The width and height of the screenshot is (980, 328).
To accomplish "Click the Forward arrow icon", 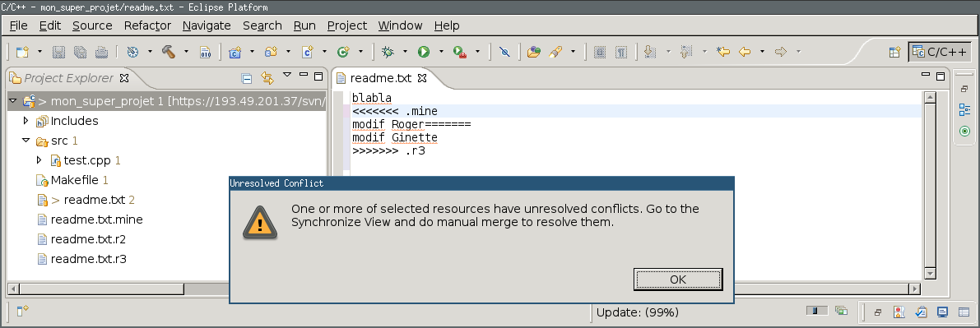I will coord(781,52).
